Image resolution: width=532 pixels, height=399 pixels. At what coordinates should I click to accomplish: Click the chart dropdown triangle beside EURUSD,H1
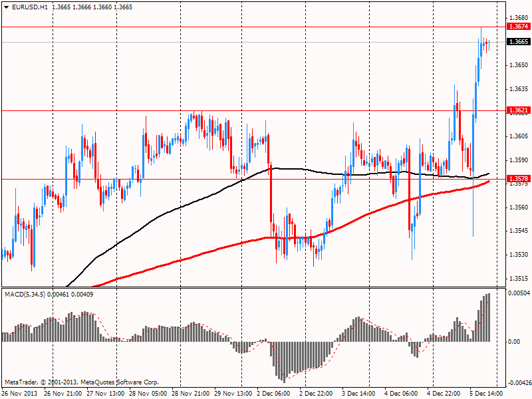[x=7, y=7]
